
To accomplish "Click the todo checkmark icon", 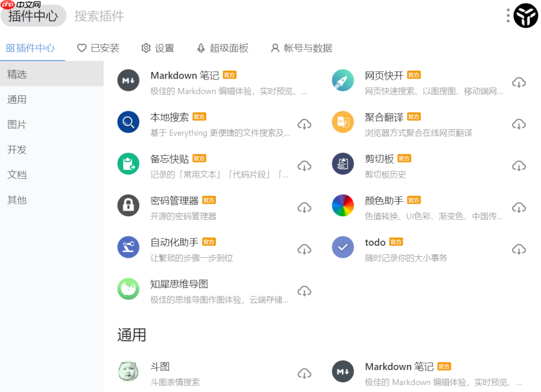I will click(x=343, y=247).
